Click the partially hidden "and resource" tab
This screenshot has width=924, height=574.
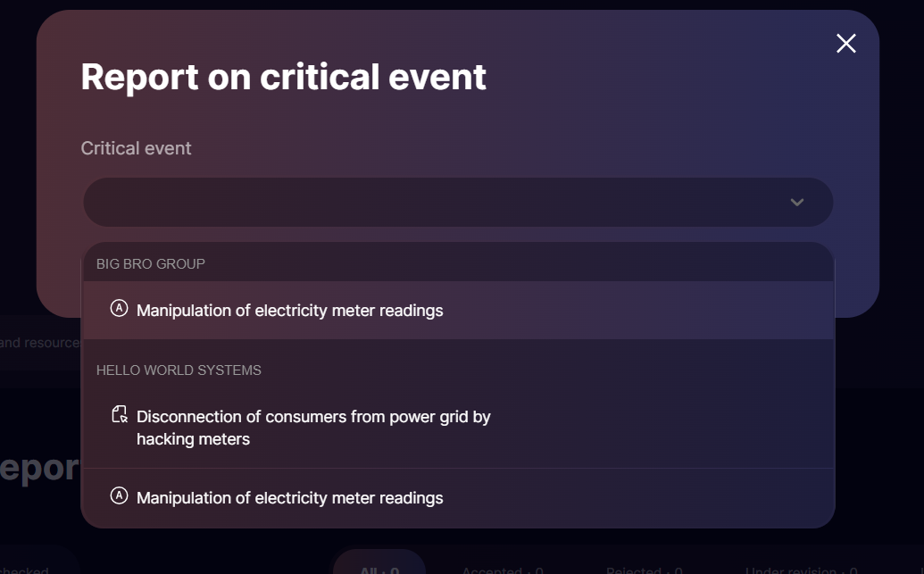[39, 343]
